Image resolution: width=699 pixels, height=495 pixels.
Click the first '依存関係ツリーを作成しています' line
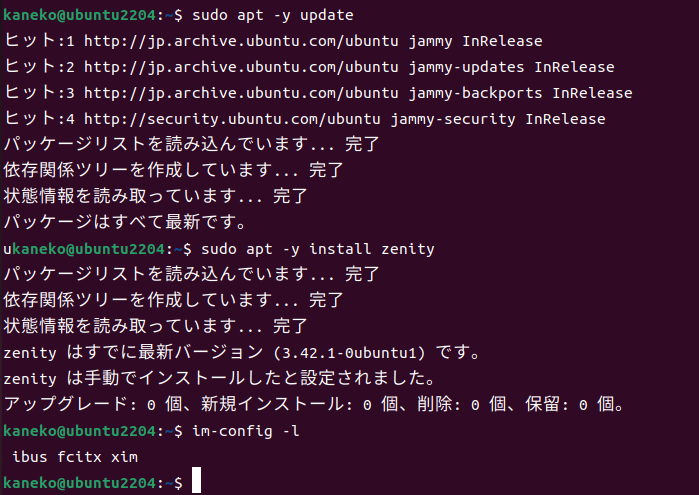click(x=174, y=170)
